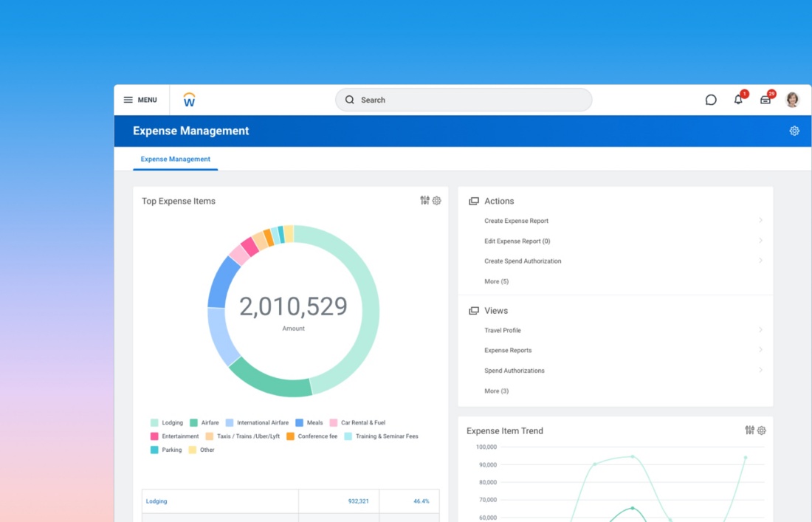Open the user profile avatar
Screen dimensions: 812x522
pyautogui.click(x=792, y=100)
